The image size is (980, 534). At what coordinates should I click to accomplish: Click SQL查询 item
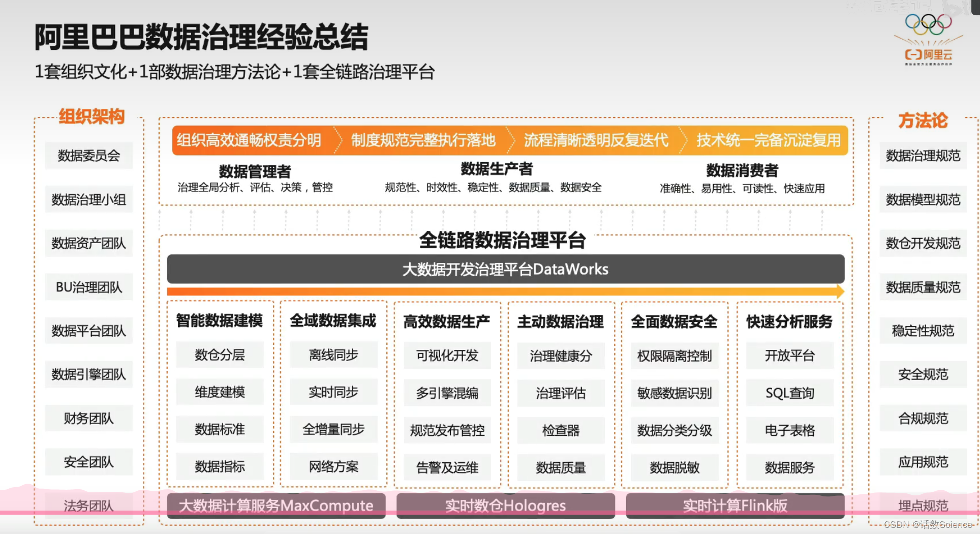tap(790, 393)
